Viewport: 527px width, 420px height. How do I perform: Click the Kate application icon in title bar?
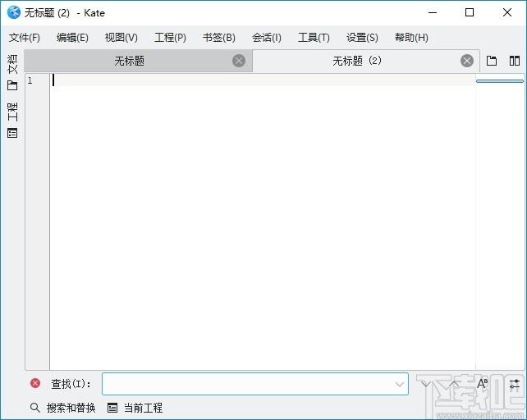click(x=14, y=13)
